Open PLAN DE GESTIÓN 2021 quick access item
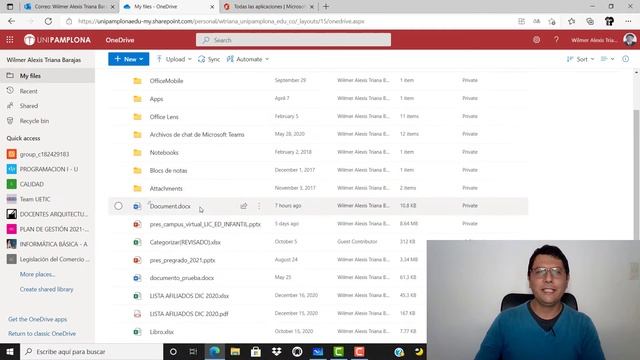The height and width of the screenshot is (360, 640). [x=47, y=229]
